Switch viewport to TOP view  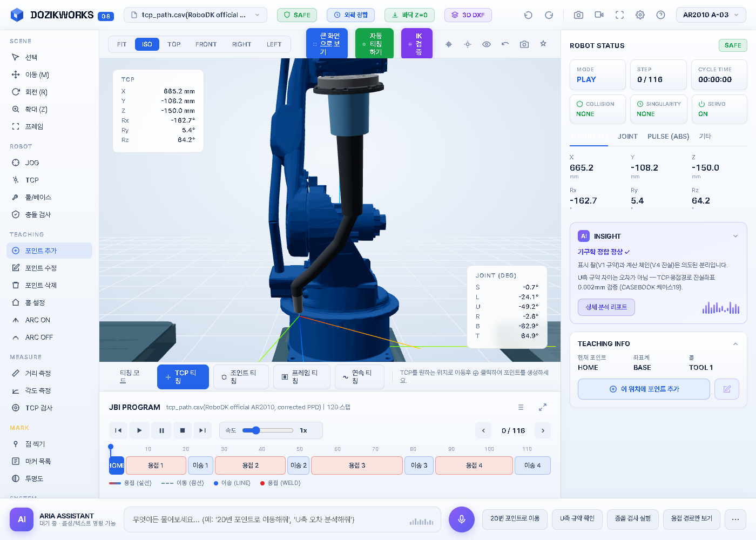174,44
